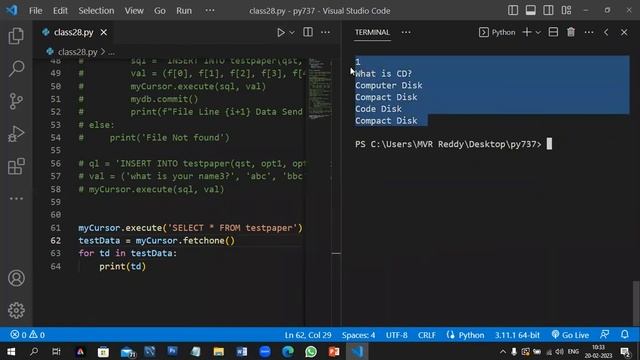Click the terminal prompt input line
This screenshot has height=360, width=640.
point(453,144)
